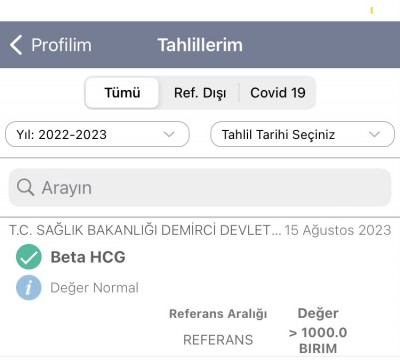Open the blue info icon near Değer Normal
Viewport: 400px width, 360px height.
point(29,287)
